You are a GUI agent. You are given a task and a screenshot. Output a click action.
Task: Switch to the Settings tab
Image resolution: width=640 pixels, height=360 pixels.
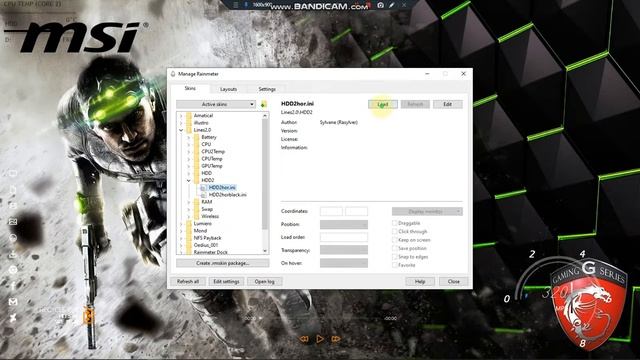(x=267, y=89)
